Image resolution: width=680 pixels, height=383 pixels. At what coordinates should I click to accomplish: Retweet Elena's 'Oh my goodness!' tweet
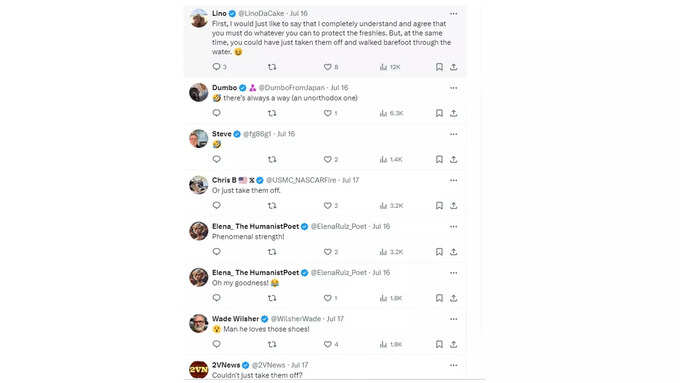(272, 298)
